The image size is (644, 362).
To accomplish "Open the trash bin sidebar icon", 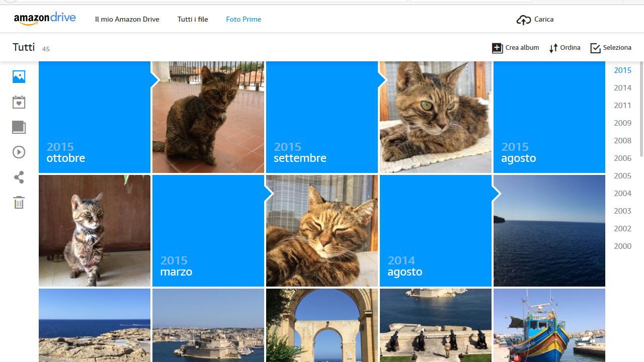I will (19, 203).
